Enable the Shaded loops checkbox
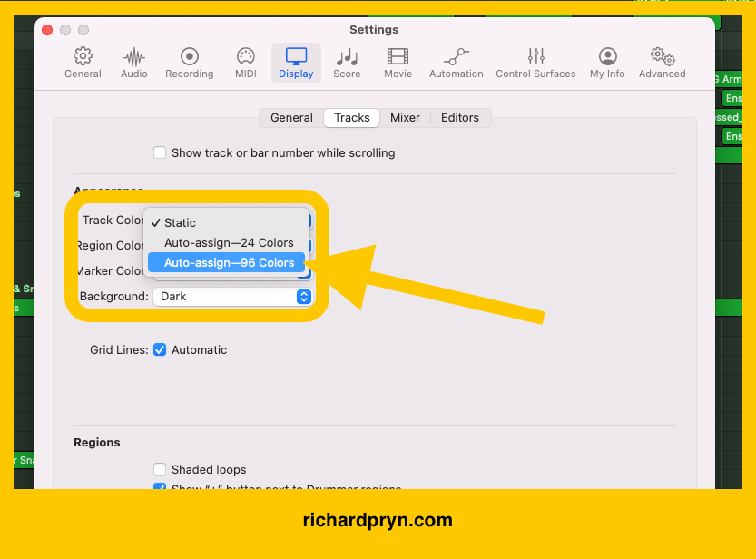The image size is (756, 559). (x=160, y=469)
